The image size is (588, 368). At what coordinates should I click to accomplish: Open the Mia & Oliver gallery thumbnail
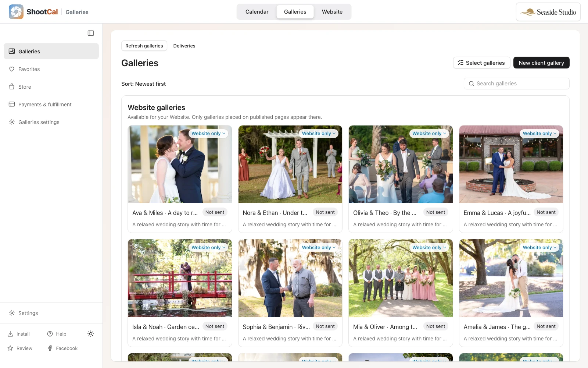(401, 278)
